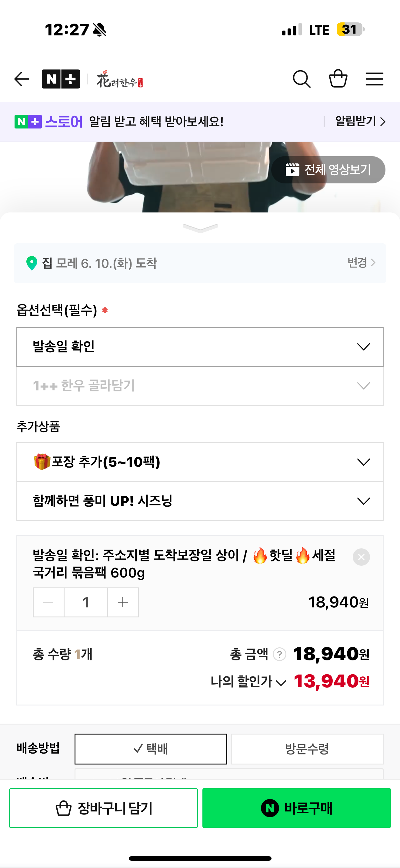Open the N+ store logo
This screenshot has width=400, height=868.
[61, 79]
